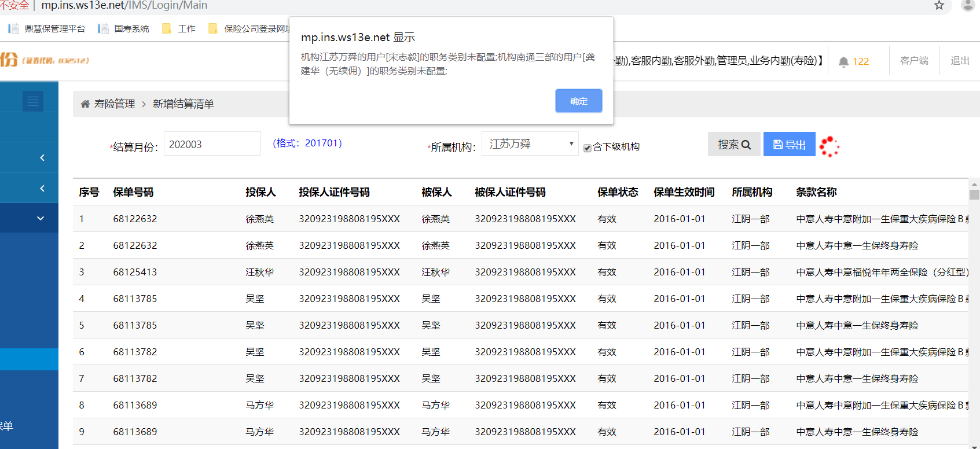Open the 工作 bookmark folder
The height and width of the screenshot is (449, 980).
(179, 28)
